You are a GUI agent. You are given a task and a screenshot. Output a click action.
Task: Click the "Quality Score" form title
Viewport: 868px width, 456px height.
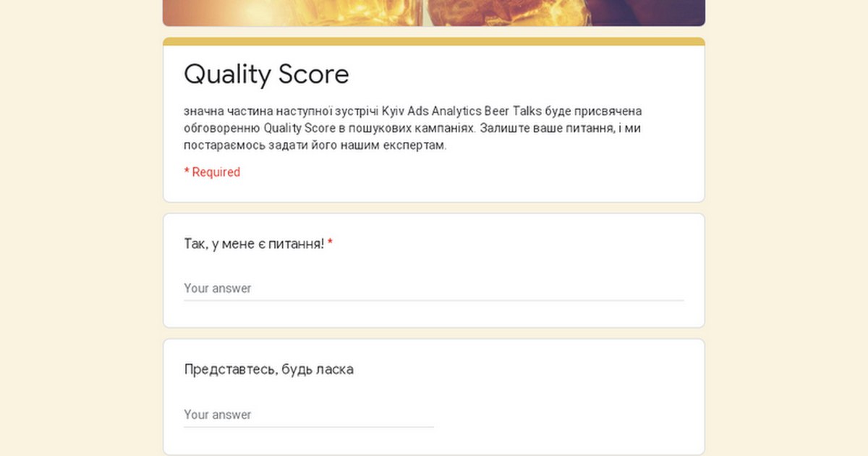[266, 74]
